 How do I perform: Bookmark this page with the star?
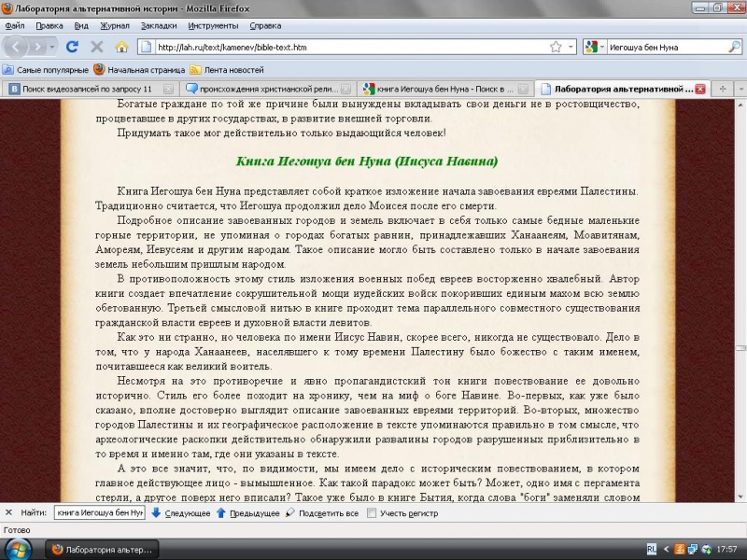coord(557,46)
